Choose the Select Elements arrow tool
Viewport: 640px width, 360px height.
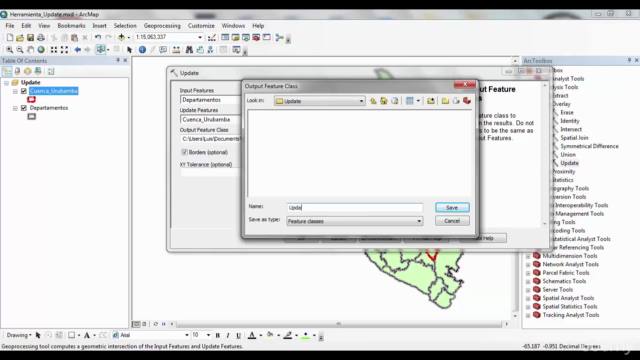129,50
